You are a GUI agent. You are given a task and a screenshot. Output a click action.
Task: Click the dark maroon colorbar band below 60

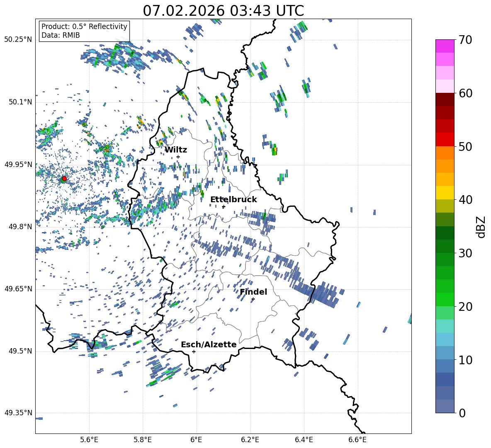[x=445, y=99]
